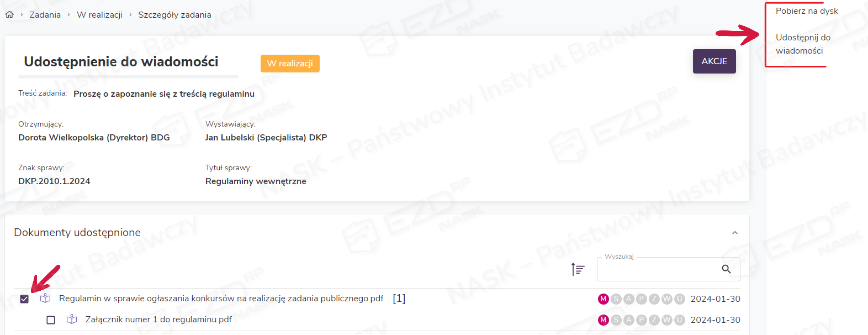Select Pobierz na dysk menu option

click(x=806, y=11)
